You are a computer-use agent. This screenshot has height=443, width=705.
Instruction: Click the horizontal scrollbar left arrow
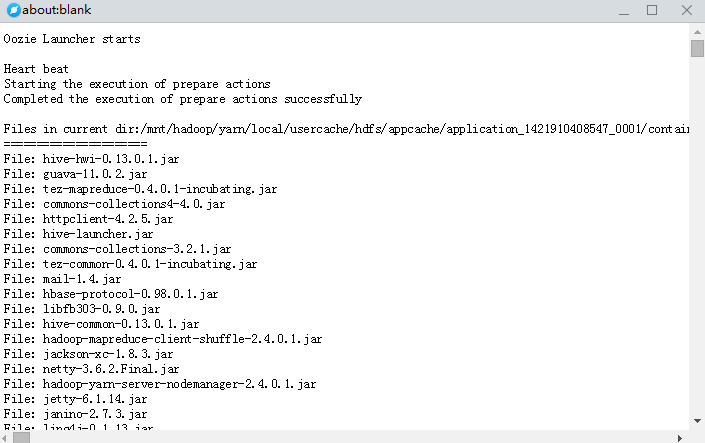(x=4, y=438)
